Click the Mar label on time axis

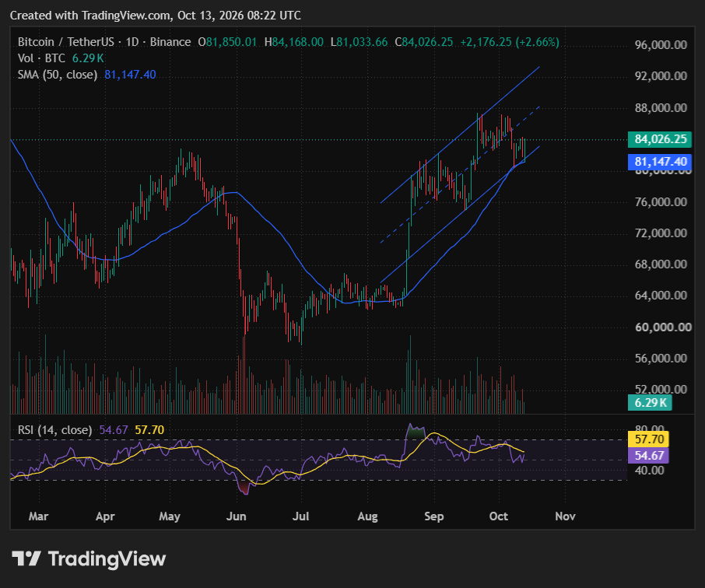(x=38, y=516)
